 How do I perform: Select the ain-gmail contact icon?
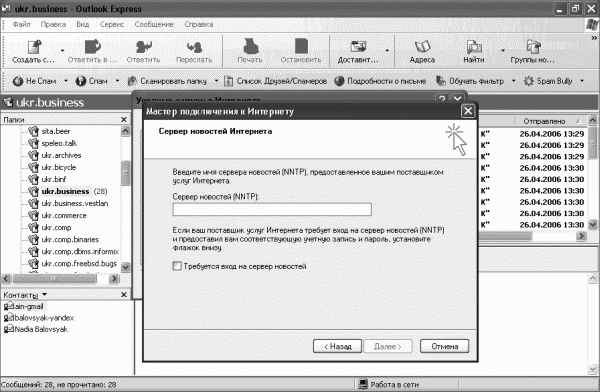point(9,306)
